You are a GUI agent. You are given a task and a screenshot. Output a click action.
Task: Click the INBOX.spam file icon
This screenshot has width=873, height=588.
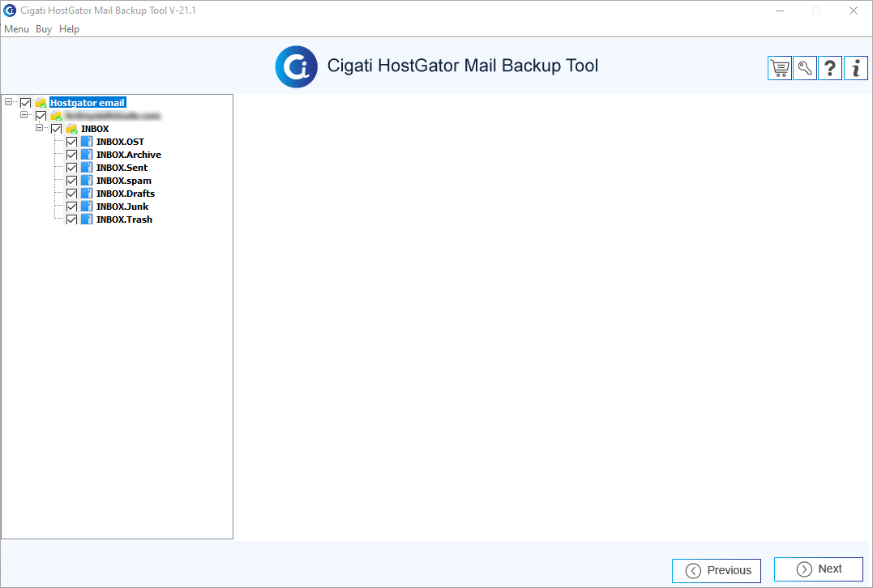pos(86,181)
